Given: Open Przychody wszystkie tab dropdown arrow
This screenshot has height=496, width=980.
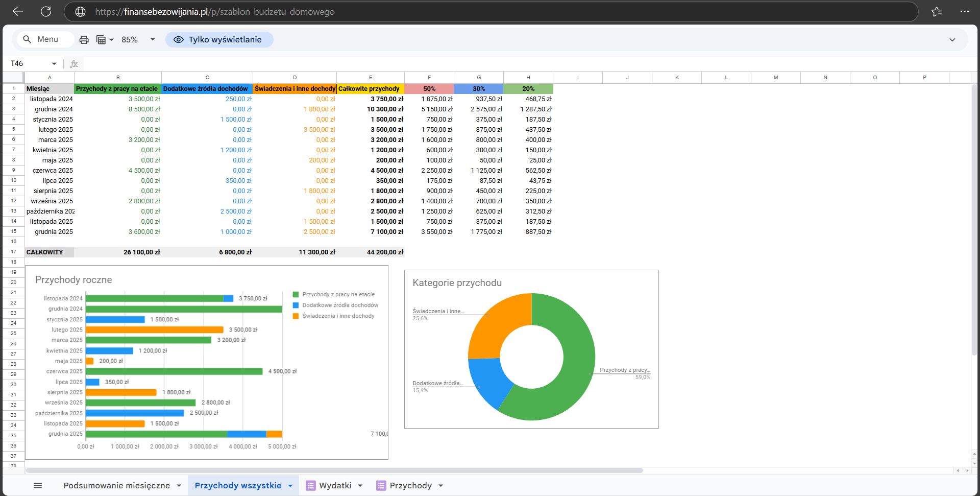Looking at the screenshot, I should pyautogui.click(x=290, y=486).
